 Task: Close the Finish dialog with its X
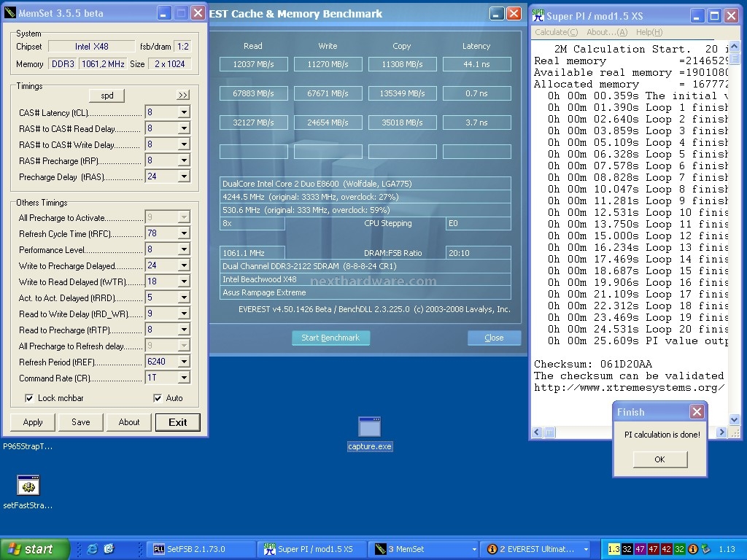pyautogui.click(x=697, y=412)
